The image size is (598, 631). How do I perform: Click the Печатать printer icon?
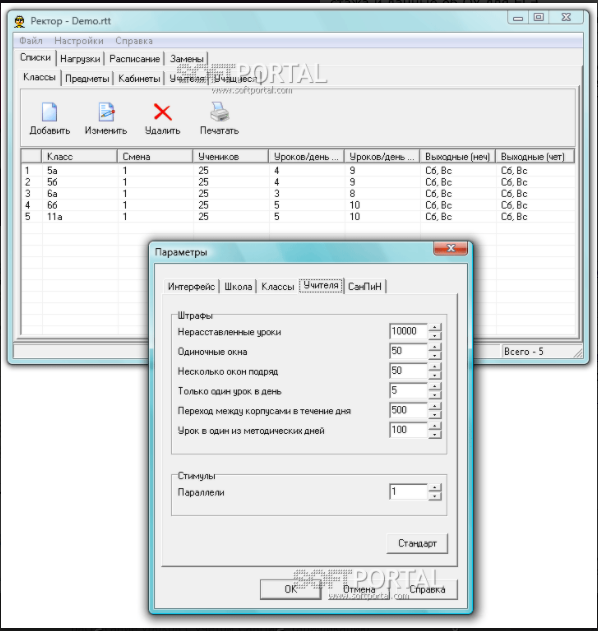(x=219, y=112)
